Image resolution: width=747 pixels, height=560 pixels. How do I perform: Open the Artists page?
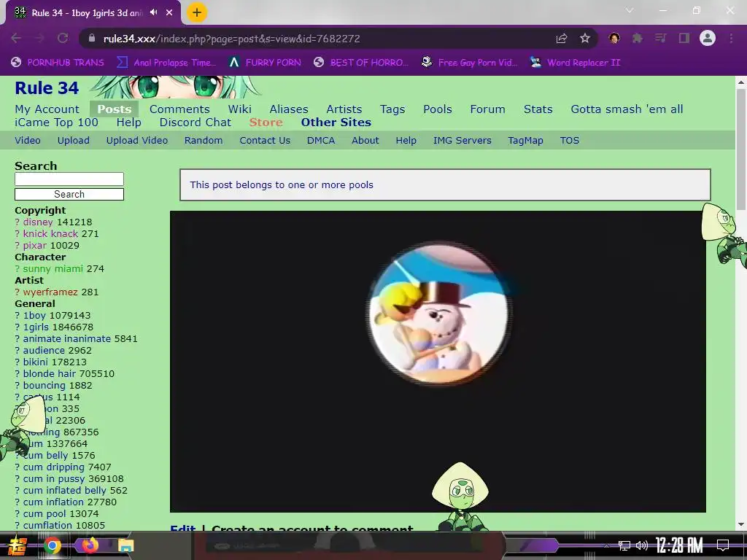(x=344, y=109)
